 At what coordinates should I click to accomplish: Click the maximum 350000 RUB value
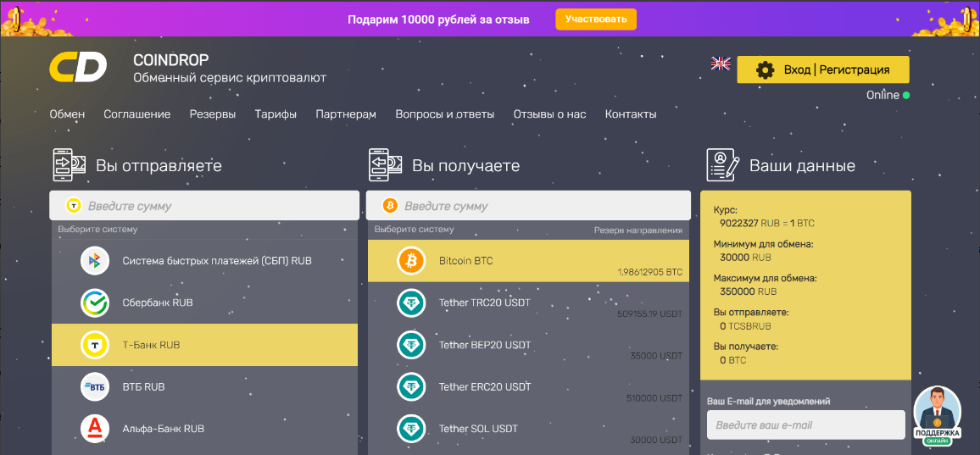pos(748,291)
